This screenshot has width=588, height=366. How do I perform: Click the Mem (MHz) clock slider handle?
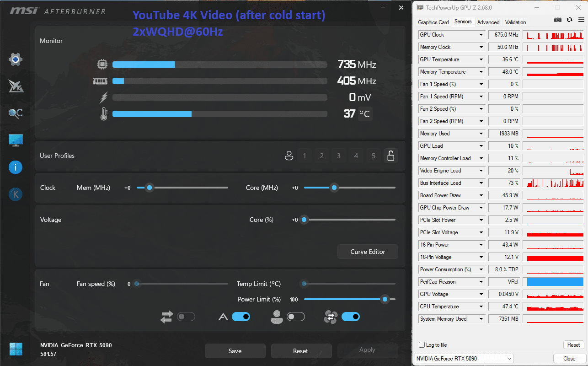pos(149,188)
